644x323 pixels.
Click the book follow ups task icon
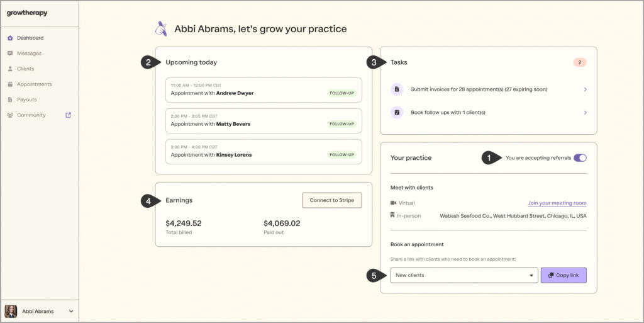click(397, 113)
